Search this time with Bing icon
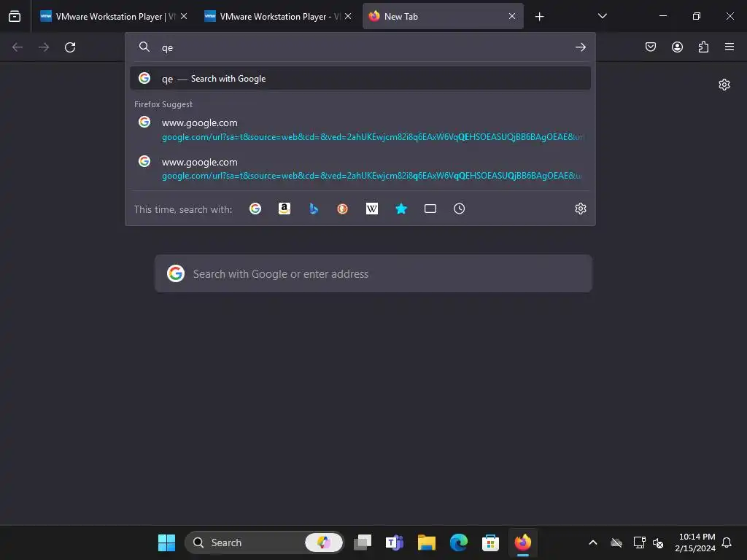 pyautogui.click(x=314, y=209)
